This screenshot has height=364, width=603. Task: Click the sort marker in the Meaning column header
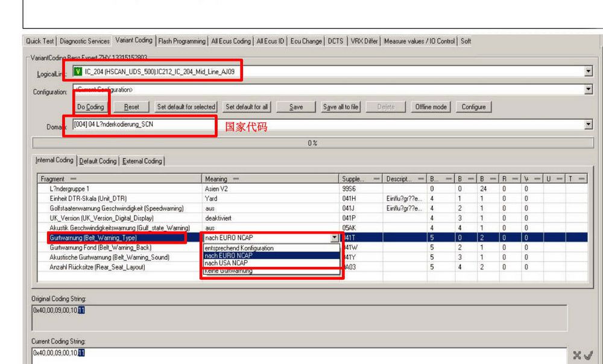coord(235,179)
